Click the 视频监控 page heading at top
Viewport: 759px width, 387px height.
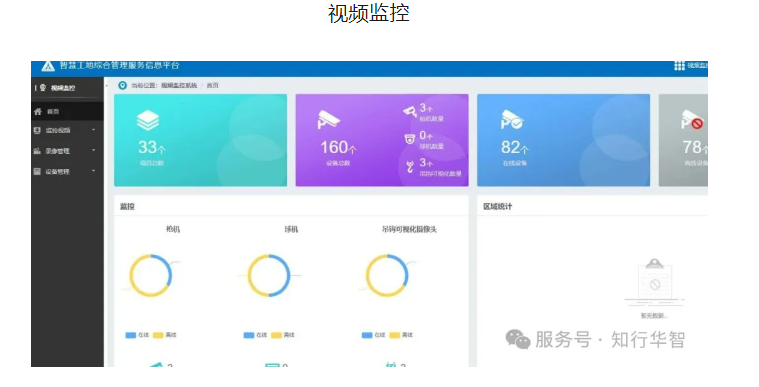point(369,13)
